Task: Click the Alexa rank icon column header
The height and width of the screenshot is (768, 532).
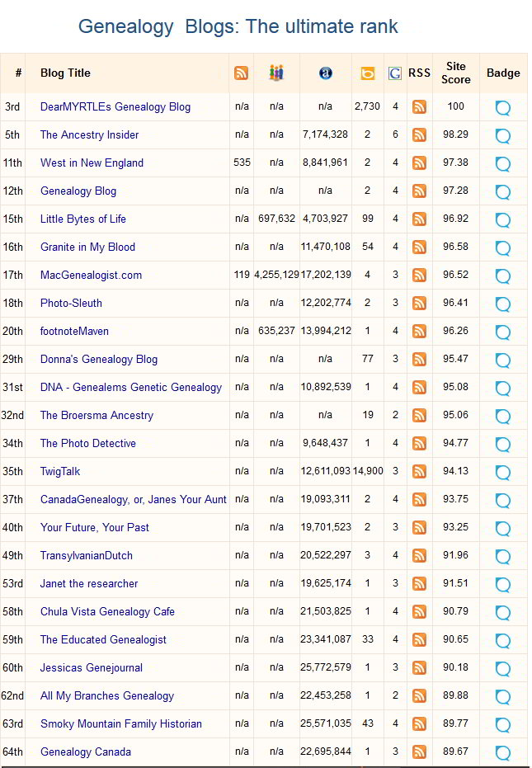Action: [x=325, y=73]
